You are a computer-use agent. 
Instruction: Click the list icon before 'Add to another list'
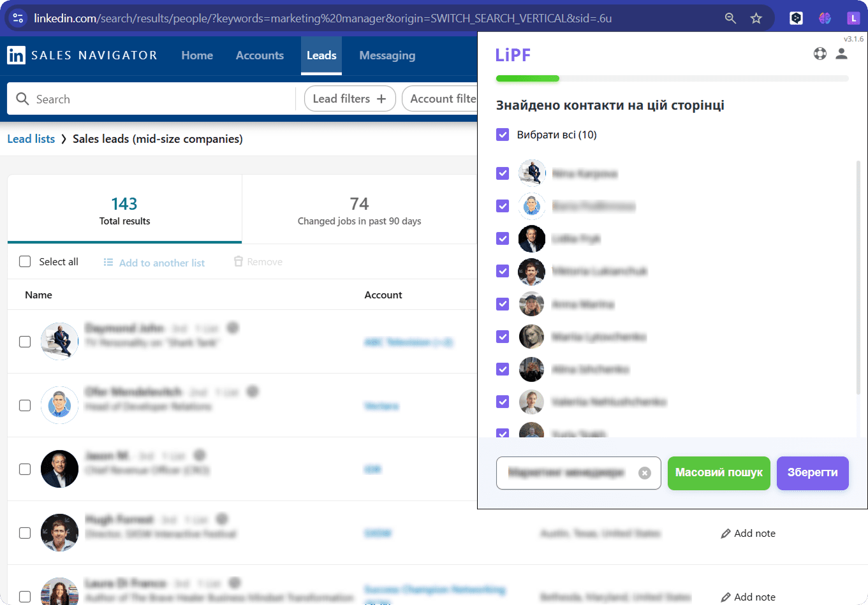click(x=108, y=262)
